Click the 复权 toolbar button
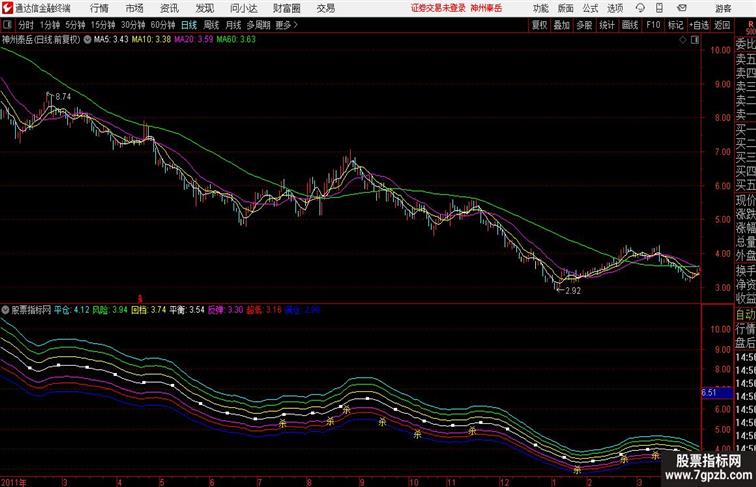This screenshot has height=487, width=756. pyautogui.click(x=540, y=25)
